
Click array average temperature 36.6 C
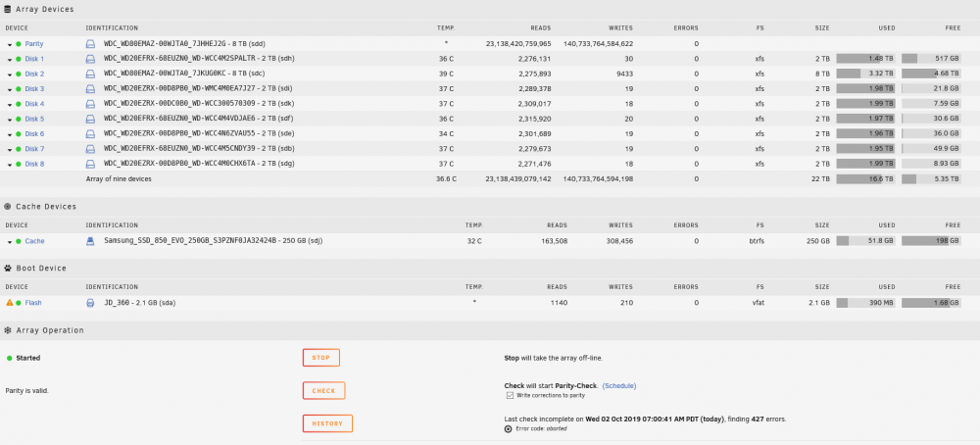point(446,179)
